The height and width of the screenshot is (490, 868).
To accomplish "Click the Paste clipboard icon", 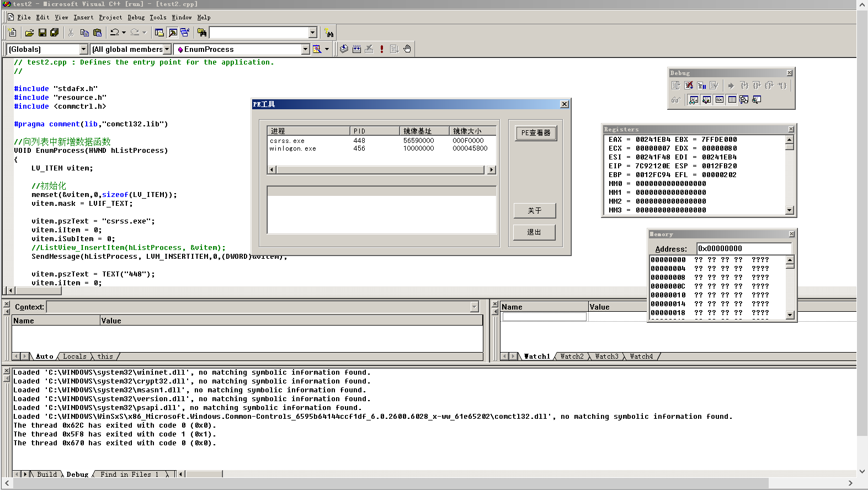I will click(x=97, y=33).
